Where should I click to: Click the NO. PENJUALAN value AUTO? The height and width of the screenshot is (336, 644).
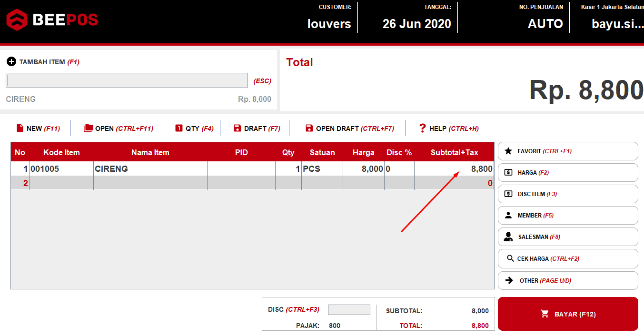545,24
